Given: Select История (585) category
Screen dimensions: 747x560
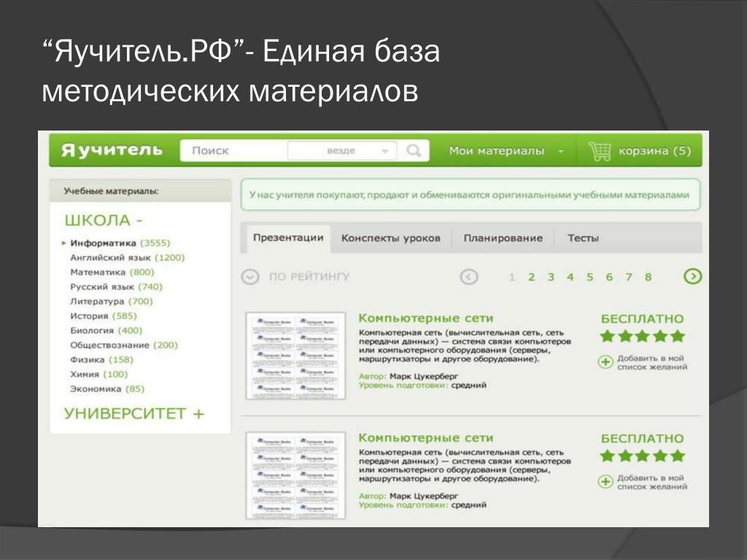Looking at the screenshot, I should click(x=104, y=316).
